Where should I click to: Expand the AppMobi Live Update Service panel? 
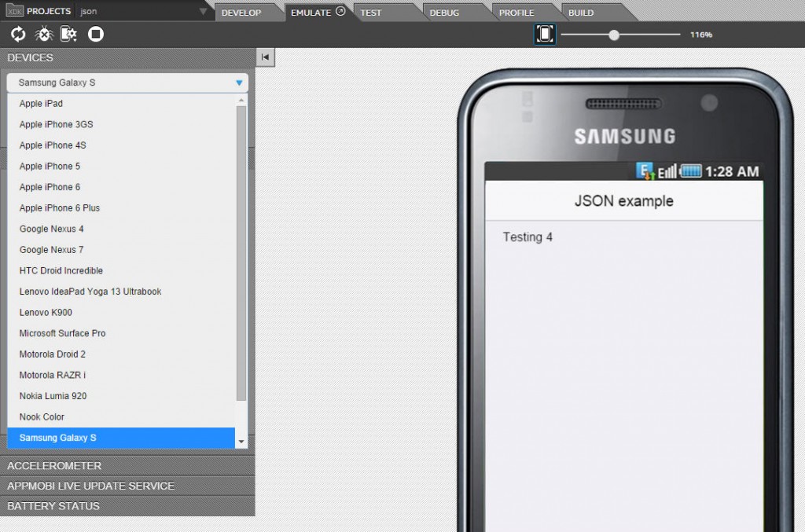[x=127, y=486]
